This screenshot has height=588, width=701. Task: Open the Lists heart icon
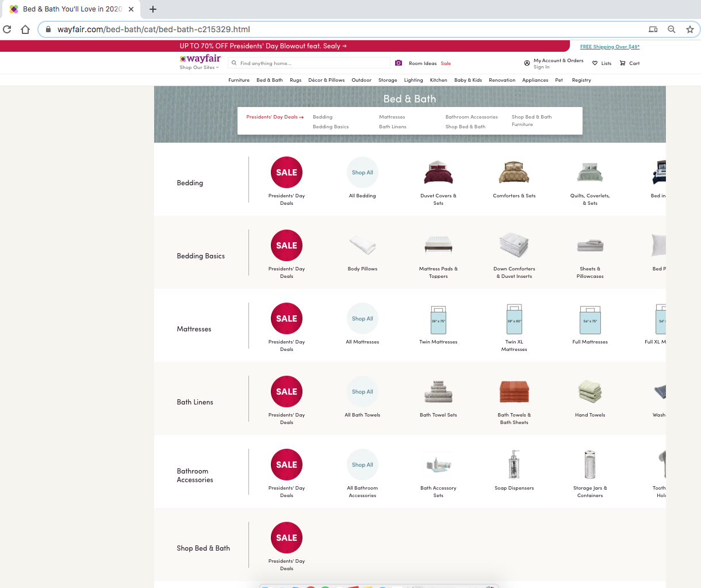pyautogui.click(x=595, y=63)
